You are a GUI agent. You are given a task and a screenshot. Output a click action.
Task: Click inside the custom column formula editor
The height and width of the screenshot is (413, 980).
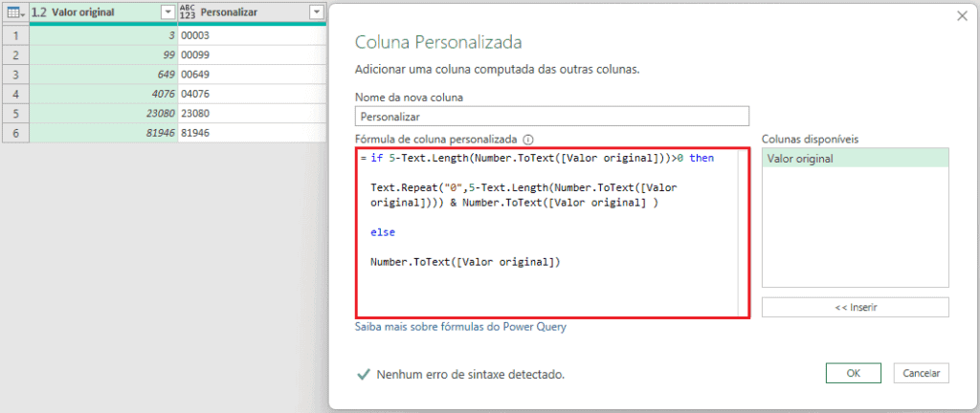(552, 233)
